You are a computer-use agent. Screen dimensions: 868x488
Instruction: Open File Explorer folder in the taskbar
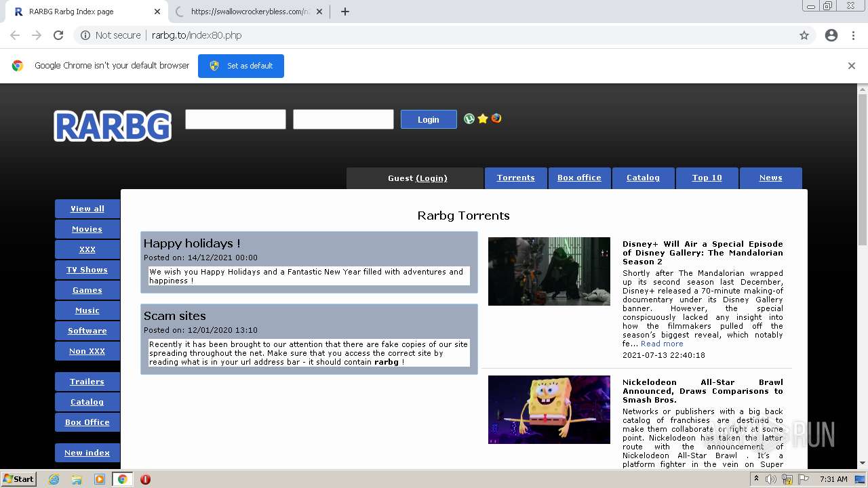(x=77, y=479)
